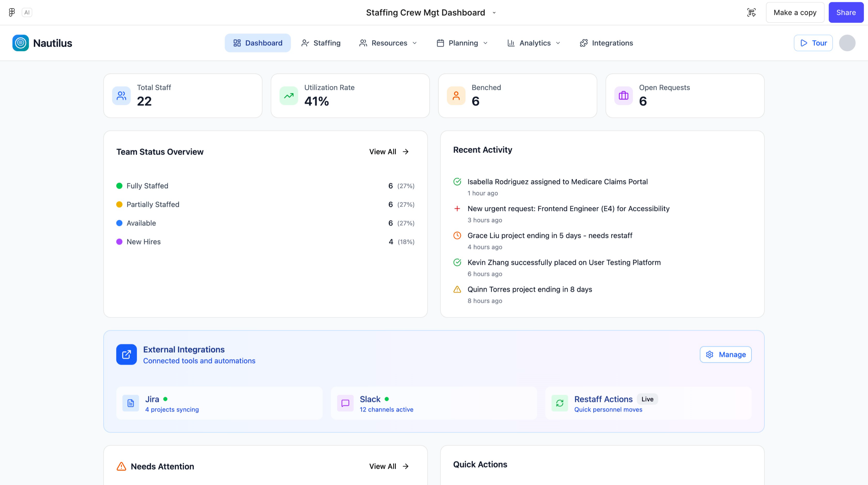Image resolution: width=868 pixels, height=485 pixels.
Task: Click the Manage button for integrations
Action: 726,355
